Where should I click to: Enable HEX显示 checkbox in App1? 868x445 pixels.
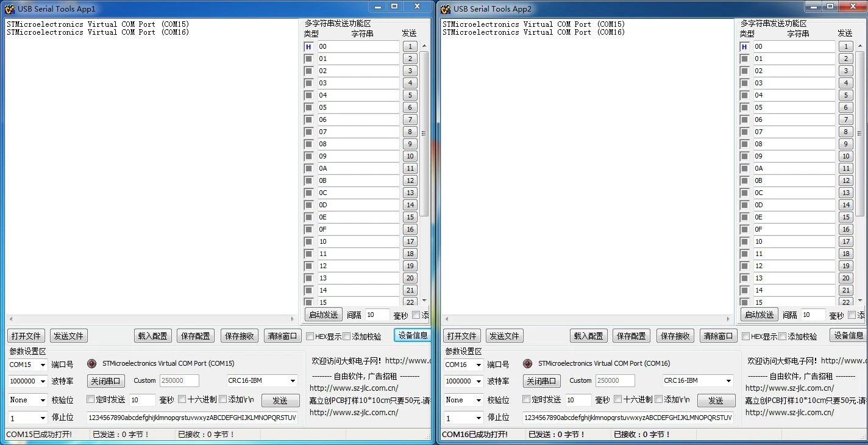(x=310, y=336)
